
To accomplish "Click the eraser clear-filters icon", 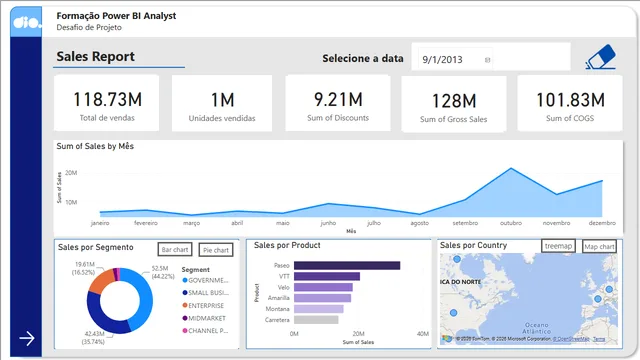I will point(601,57).
